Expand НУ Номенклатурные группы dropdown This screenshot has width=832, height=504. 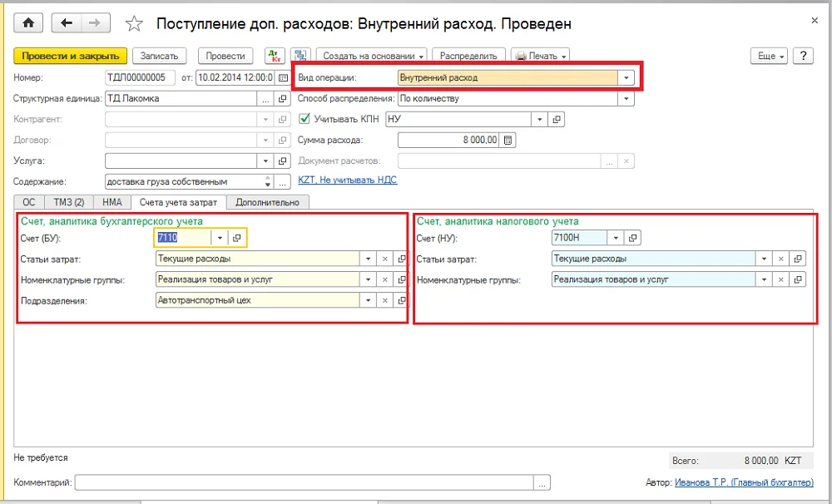tap(764, 279)
